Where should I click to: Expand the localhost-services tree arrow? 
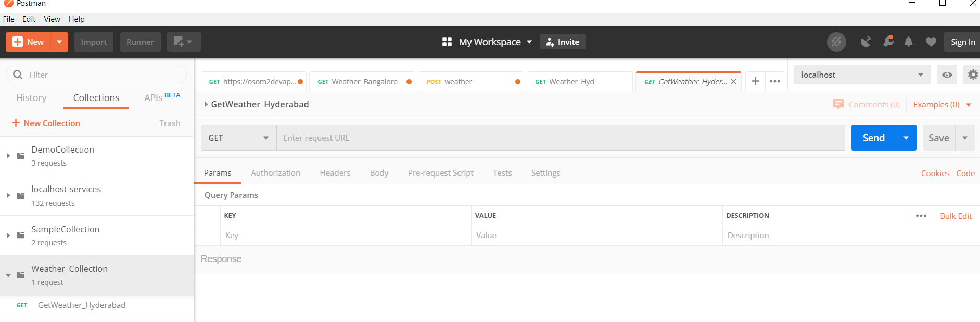pos(8,195)
